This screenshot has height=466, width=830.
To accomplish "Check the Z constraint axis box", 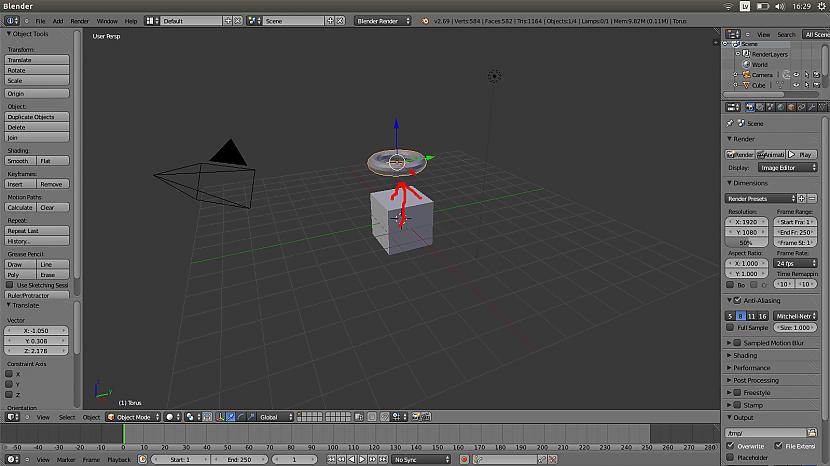I will (9, 395).
